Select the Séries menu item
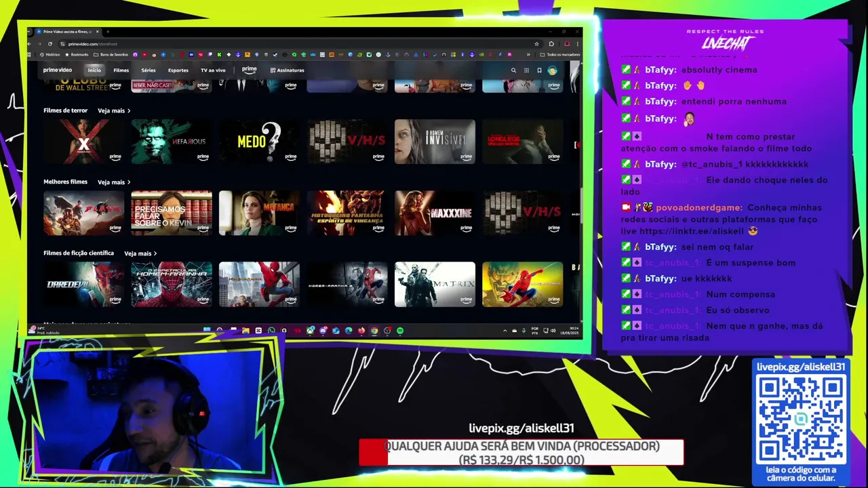Viewport: 868px width, 488px height. tap(149, 70)
